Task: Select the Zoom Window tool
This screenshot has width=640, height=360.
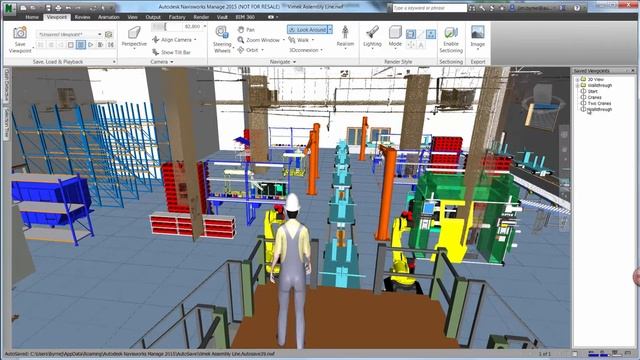Action: click(258, 40)
